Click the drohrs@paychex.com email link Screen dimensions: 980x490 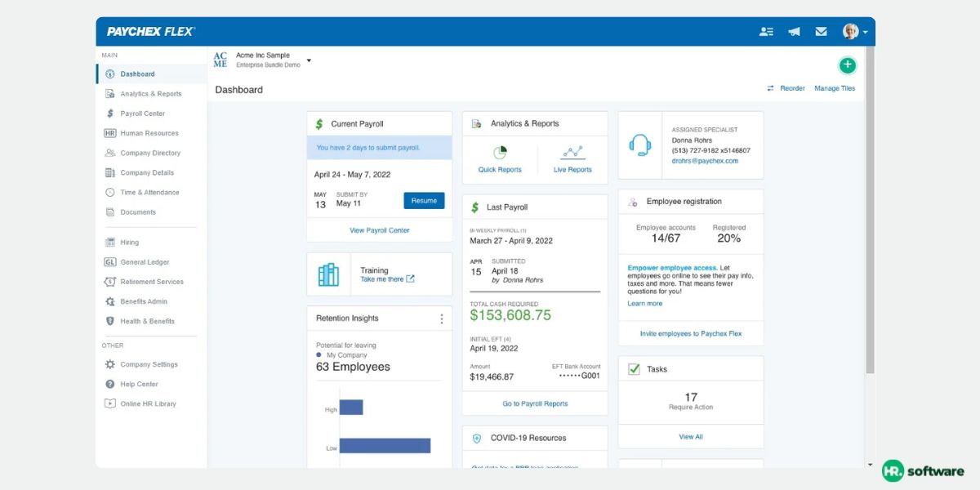pos(705,161)
